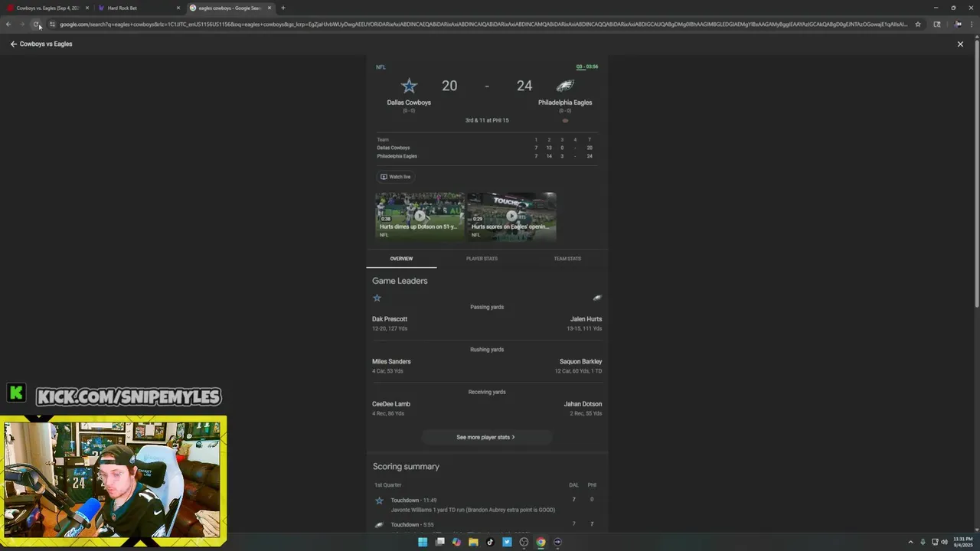The image size is (980, 551).
Task: Bookmark this page with the star icon
Action: pos(918,24)
